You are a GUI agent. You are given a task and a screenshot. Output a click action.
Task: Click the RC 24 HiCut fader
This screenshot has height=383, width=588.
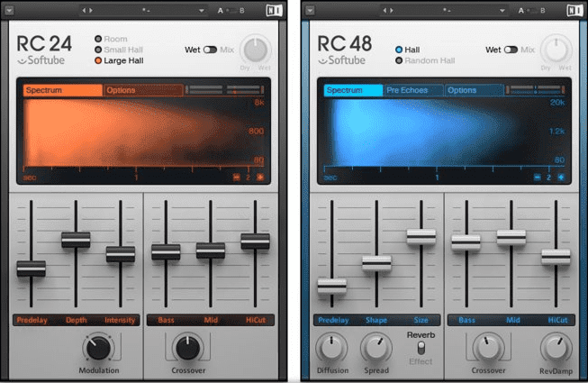click(255, 242)
